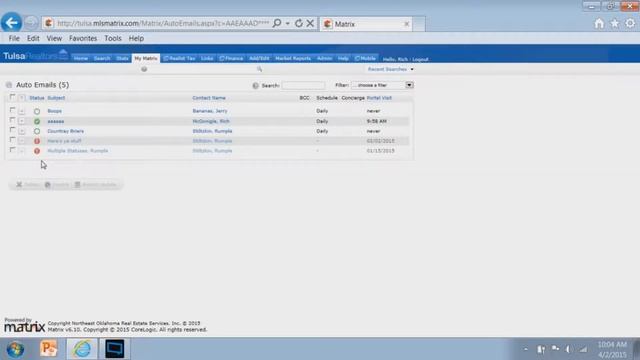The image size is (640, 360).
Task: Refresh the page using the reload icon
Action: tap(299, 23)
